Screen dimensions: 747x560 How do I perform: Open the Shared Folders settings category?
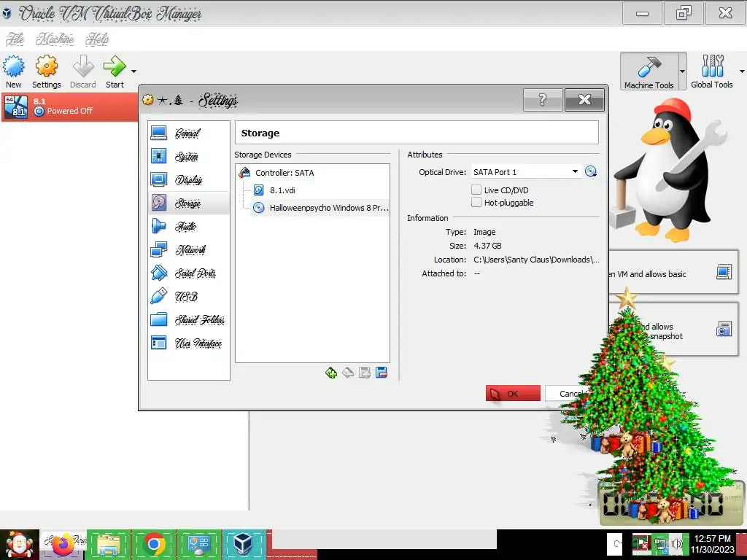188,319
